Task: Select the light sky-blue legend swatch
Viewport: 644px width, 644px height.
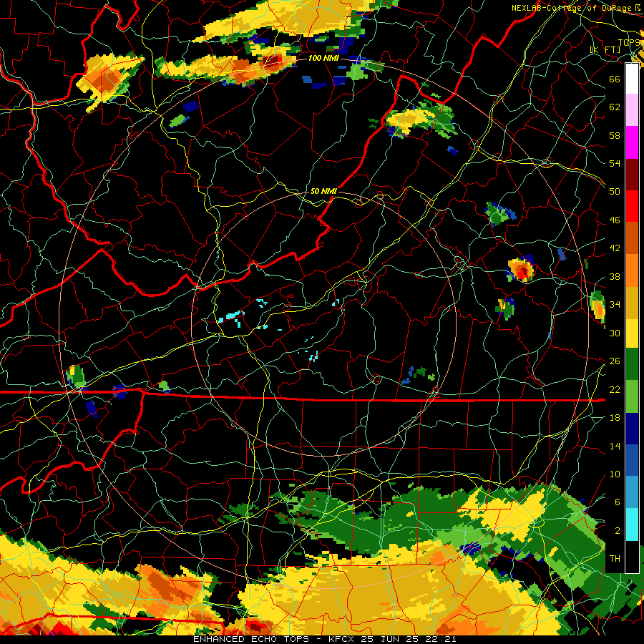Action: pyautogui.click(x=632, y=492)
